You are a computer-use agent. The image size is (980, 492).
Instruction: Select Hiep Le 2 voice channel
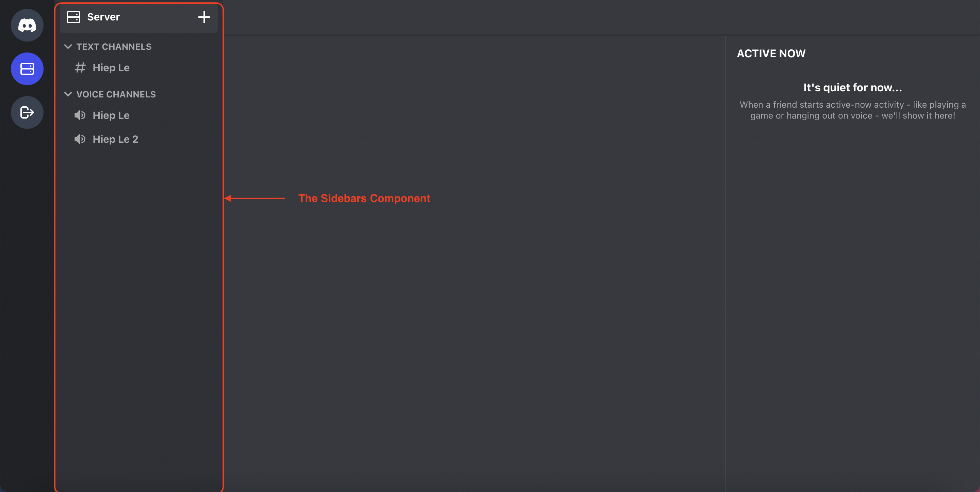click(115, 139)
